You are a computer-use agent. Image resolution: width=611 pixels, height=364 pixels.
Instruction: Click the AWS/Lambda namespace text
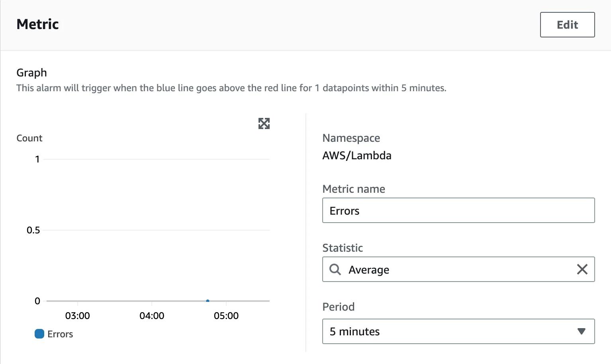pyautogui.click(x=356, y=155)
